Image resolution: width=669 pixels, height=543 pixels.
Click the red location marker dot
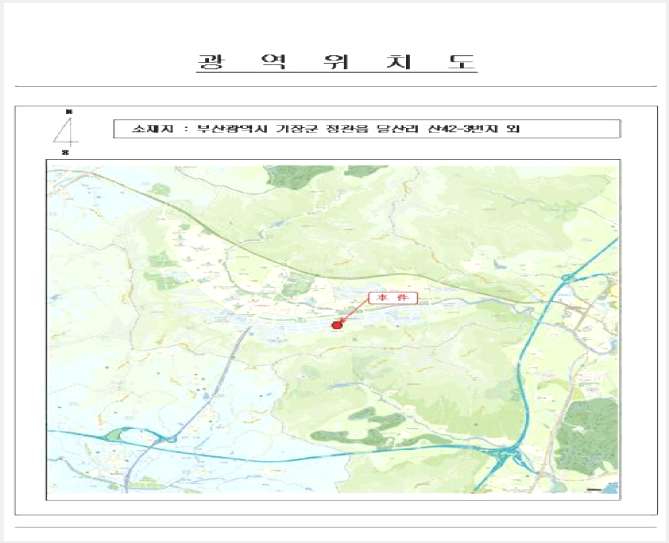(337, 325)
